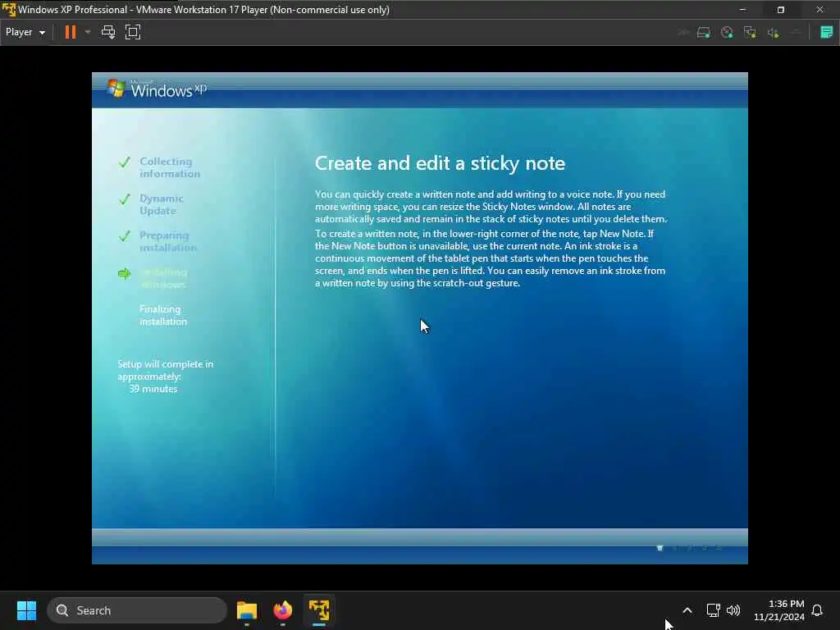Open the volume control tray icon
Screen dimensions: 840x630
coord(733,610)
